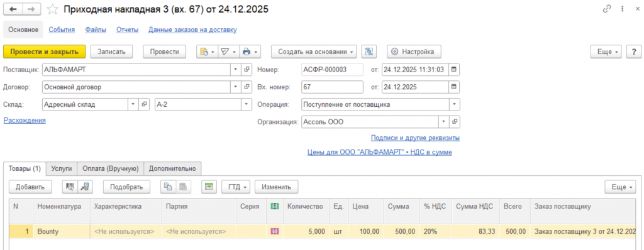Switch to Оплата (Вручную) tab

pyautogui.click(x=111, y=168)
